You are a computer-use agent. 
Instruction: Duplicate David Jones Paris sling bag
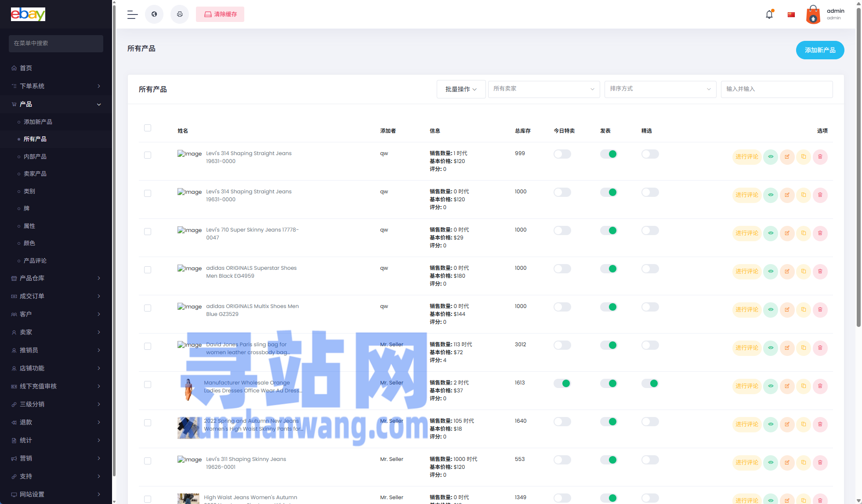click(x=804, y=348)
